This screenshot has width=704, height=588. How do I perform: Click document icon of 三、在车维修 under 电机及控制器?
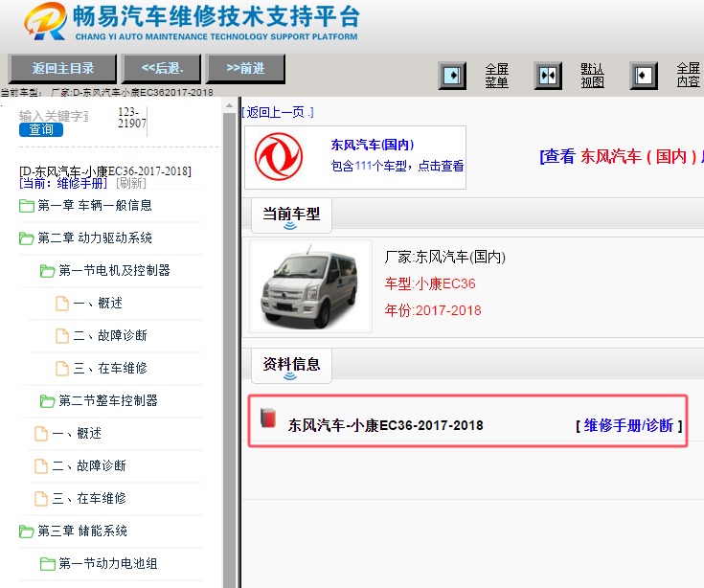tap(62, 369)
